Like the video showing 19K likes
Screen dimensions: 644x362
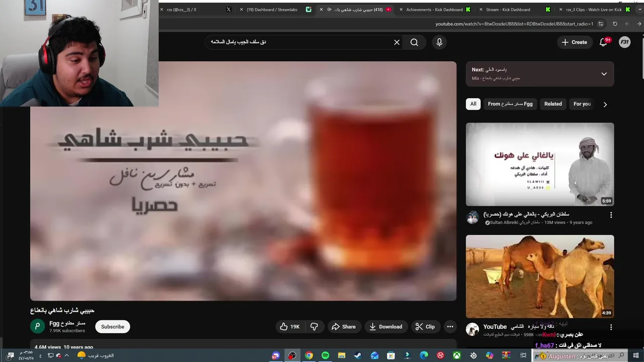click(x=290, y=327)
